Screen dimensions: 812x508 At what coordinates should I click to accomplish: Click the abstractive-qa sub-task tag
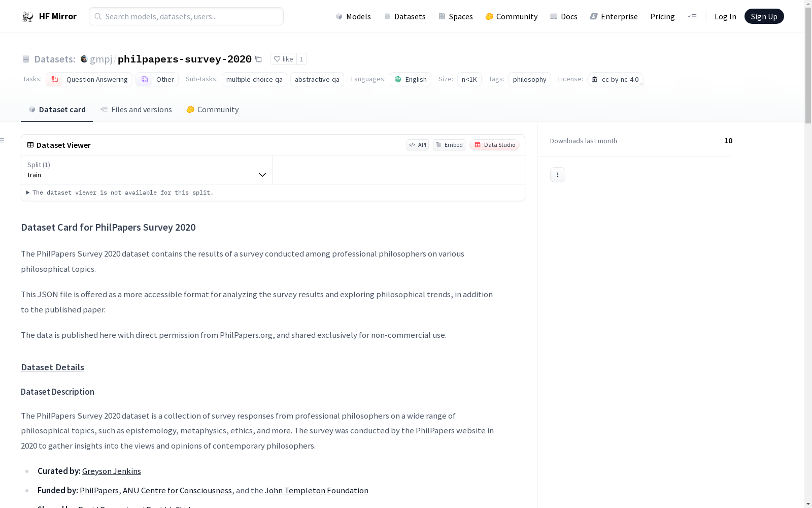click(x=317, y=79)
